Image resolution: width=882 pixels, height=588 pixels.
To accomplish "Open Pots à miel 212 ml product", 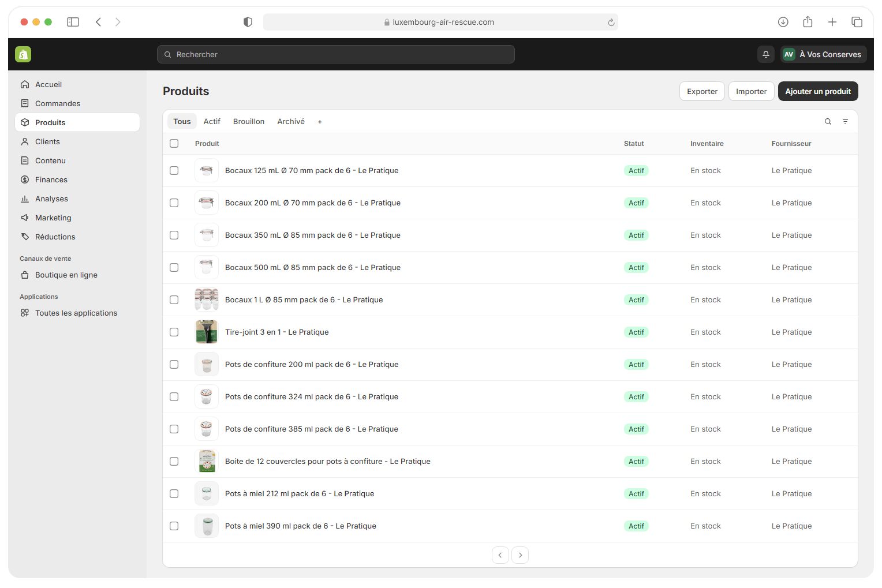I will (x=300, y=494).
